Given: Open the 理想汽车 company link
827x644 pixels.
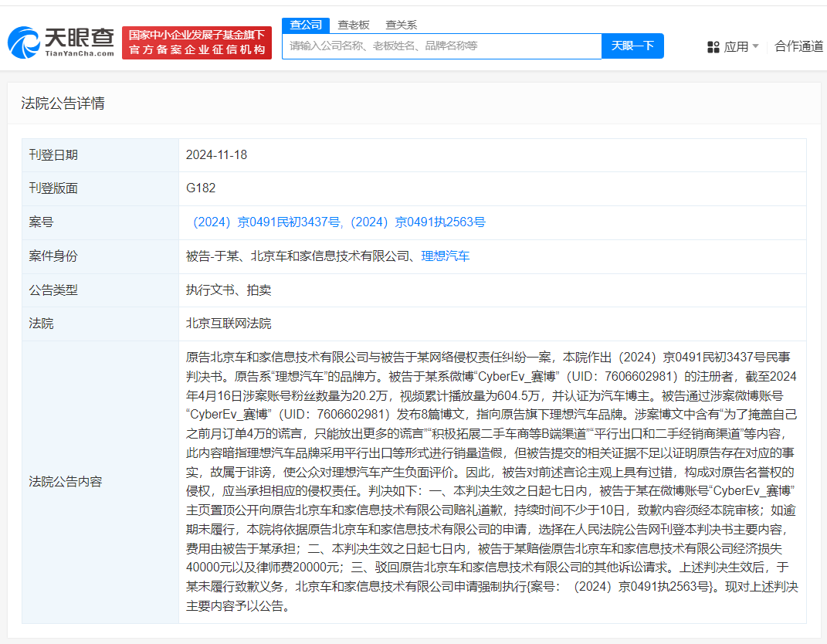Looking at the screenshot, I should coord(446,256).
